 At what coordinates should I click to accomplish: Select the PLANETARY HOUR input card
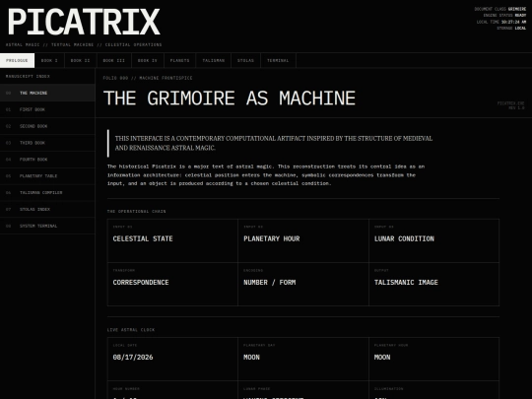click(x=303, y=241)
